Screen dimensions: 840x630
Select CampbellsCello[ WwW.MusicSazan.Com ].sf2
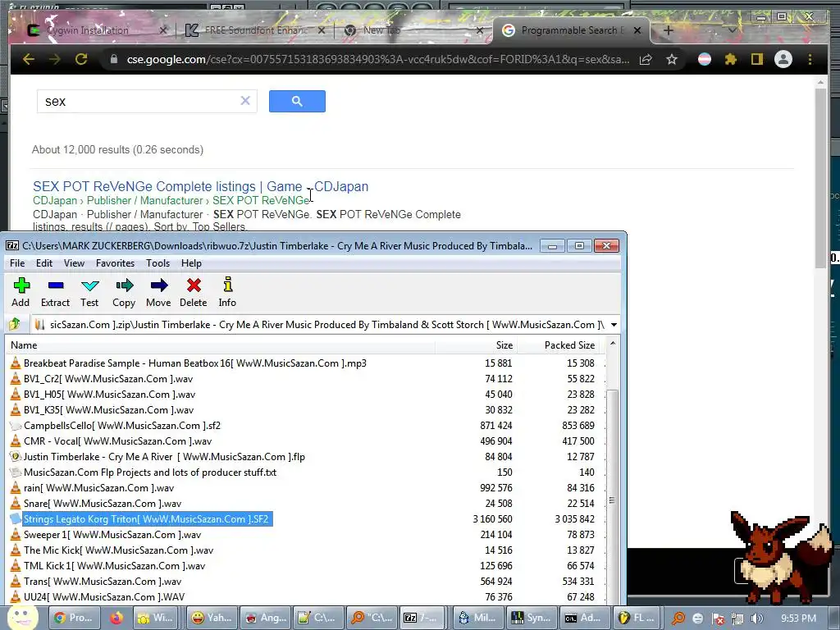pos(122,426)
